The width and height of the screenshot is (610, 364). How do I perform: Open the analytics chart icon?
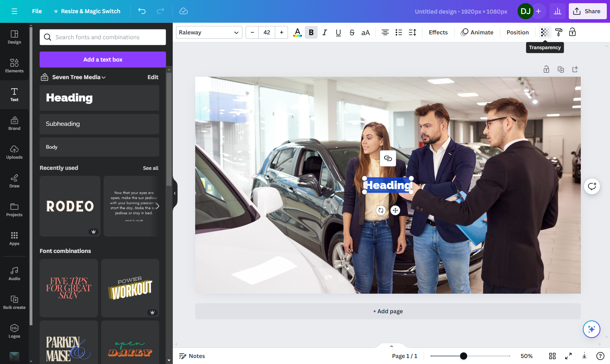pos(558,11)
